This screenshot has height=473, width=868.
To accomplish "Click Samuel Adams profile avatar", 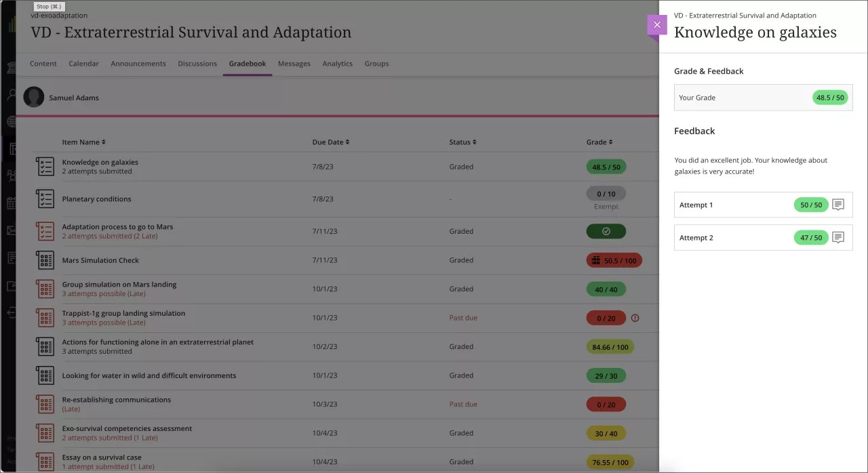I will 34,97.
